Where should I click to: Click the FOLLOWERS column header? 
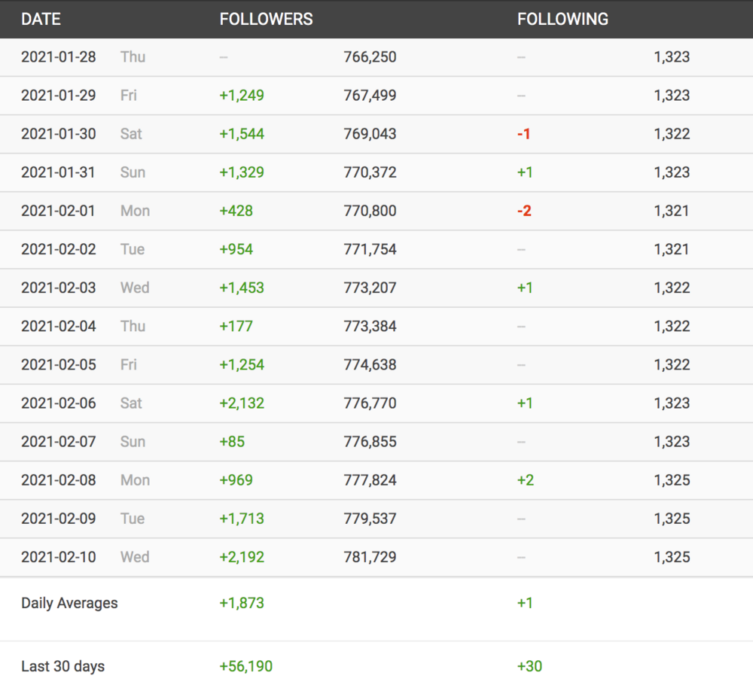tap(266, 19)
